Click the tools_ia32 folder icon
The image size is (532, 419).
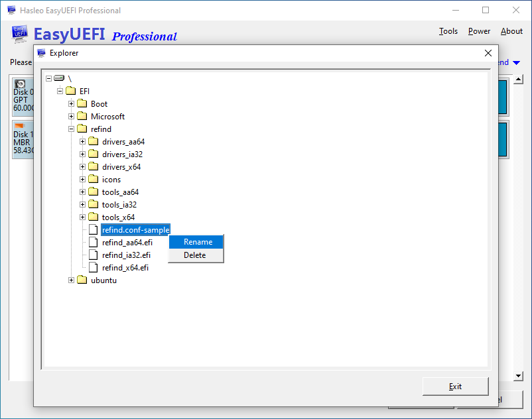click(x=94, y=204)
